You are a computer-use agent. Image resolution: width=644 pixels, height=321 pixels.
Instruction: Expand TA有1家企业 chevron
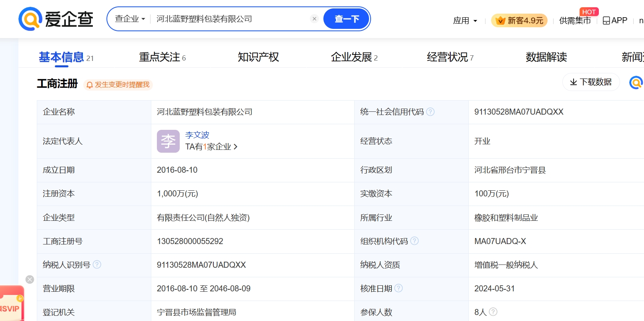235,147
